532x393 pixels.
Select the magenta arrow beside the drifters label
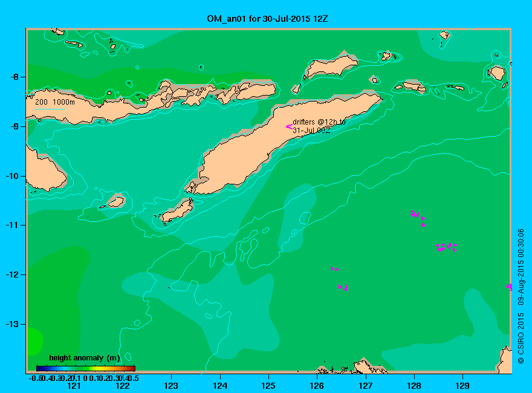click(x=289, y=126)
